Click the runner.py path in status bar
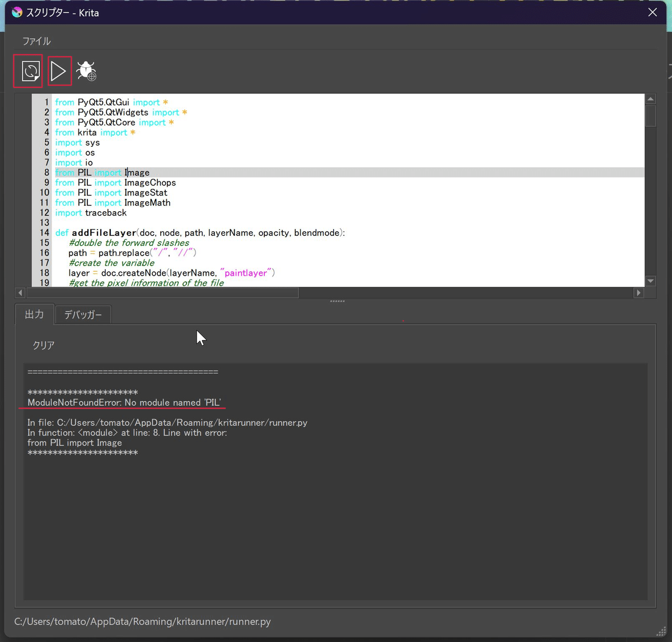 click(x=142, y=622)
